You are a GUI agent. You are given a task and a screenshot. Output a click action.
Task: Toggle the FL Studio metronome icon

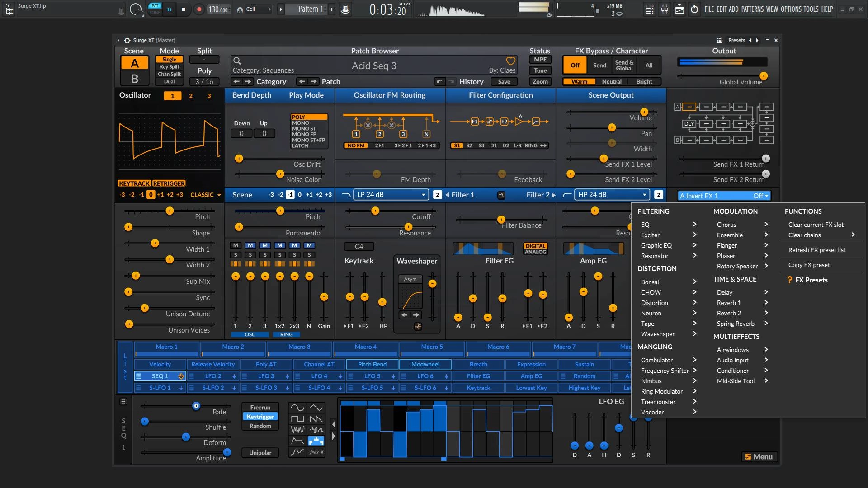345,9
